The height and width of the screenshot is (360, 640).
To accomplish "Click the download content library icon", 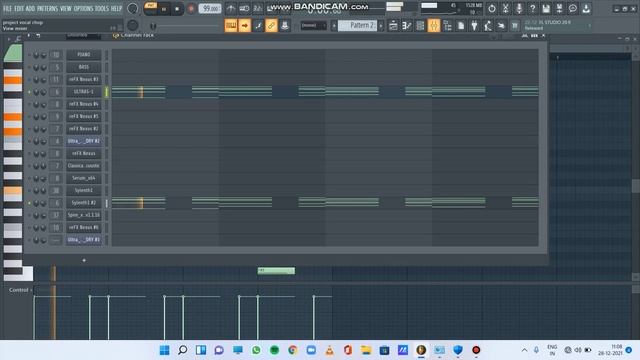I will (x=586, y=9).
